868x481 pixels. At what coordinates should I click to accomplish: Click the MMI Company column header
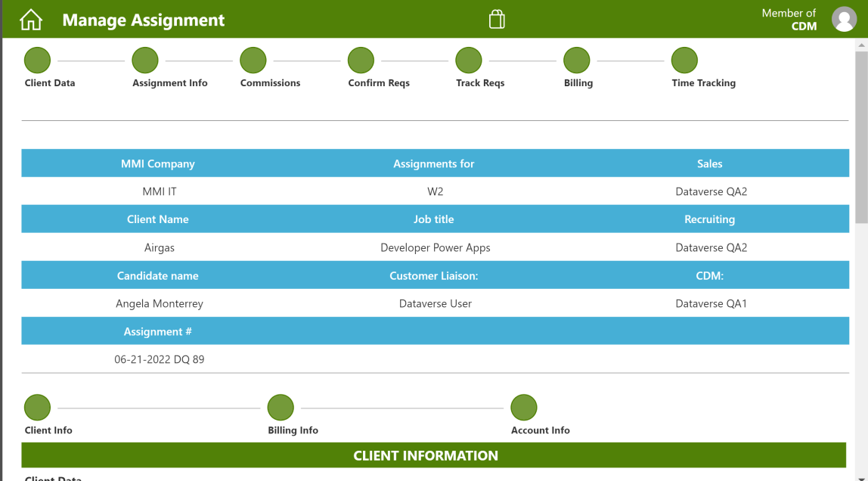coord(158,163)
